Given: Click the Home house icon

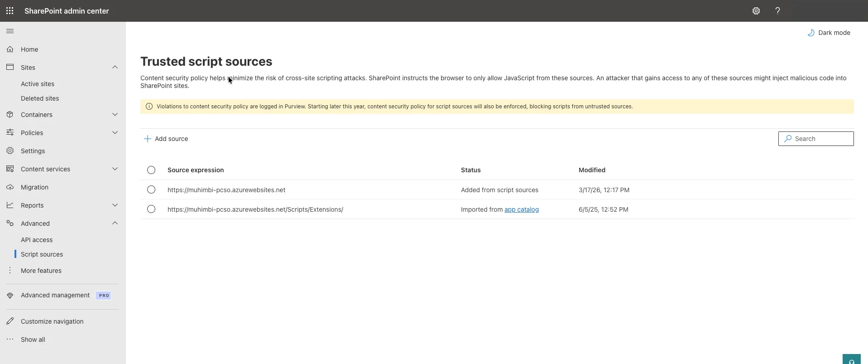Looking at the screenshot, I should coord(10,49).
